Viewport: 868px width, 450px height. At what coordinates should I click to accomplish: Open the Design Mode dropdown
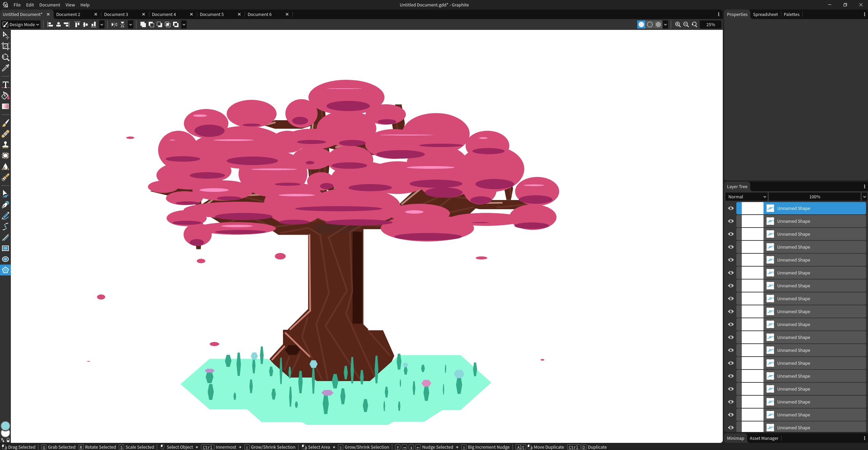coord(21,24)
